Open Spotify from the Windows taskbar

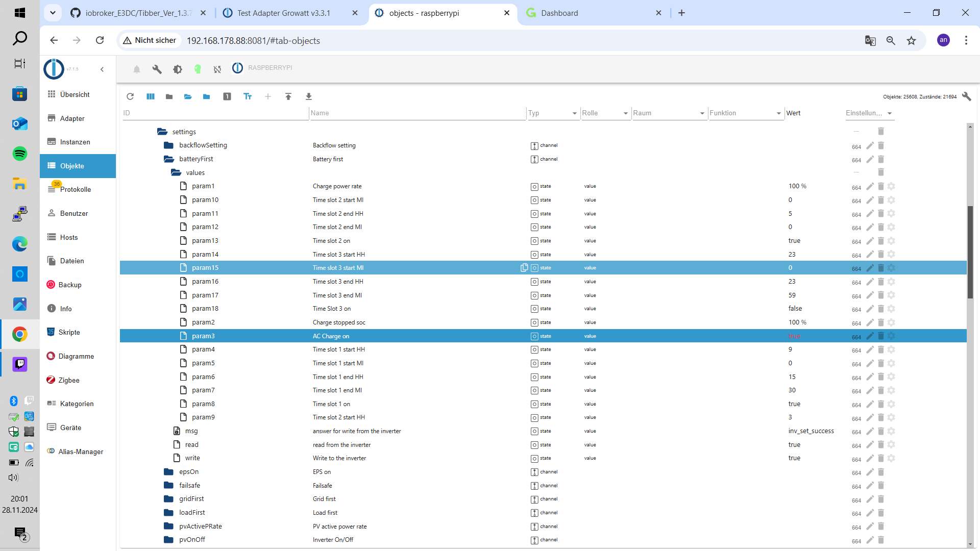pyautogui.click(x=19, y=154)
